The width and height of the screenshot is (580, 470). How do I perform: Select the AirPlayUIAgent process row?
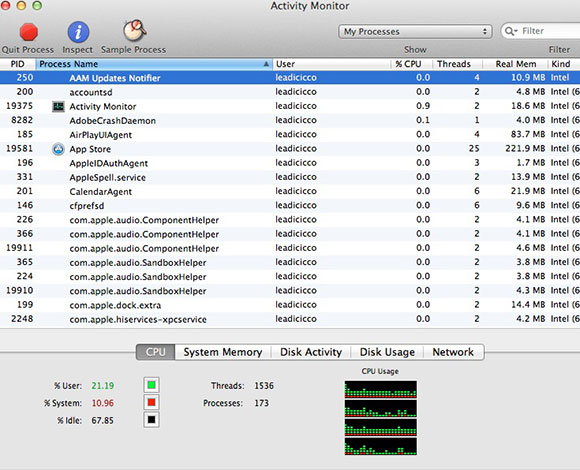tap(290, 135)
